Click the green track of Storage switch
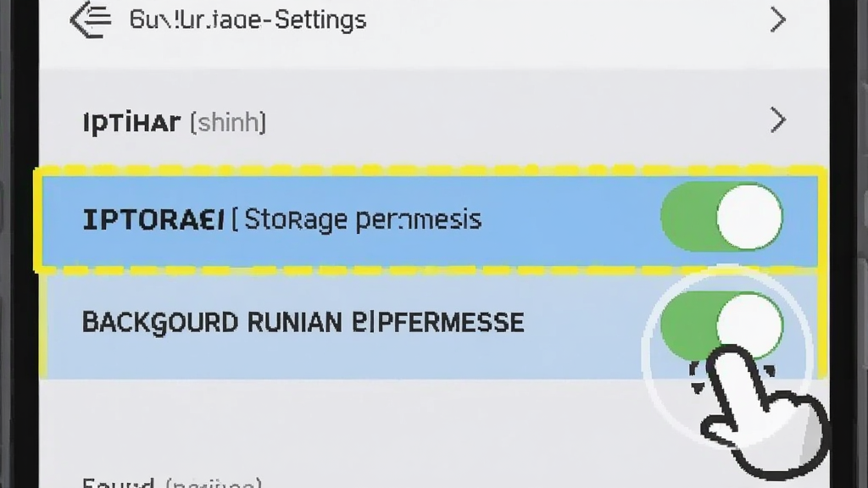 687,217
